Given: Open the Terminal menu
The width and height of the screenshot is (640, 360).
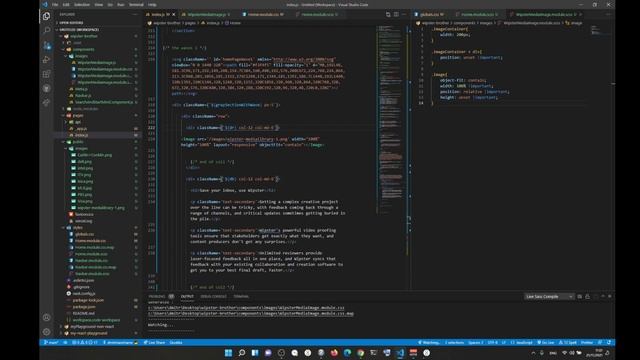Looking at the screenshot, I should click(x=136, y=4).
